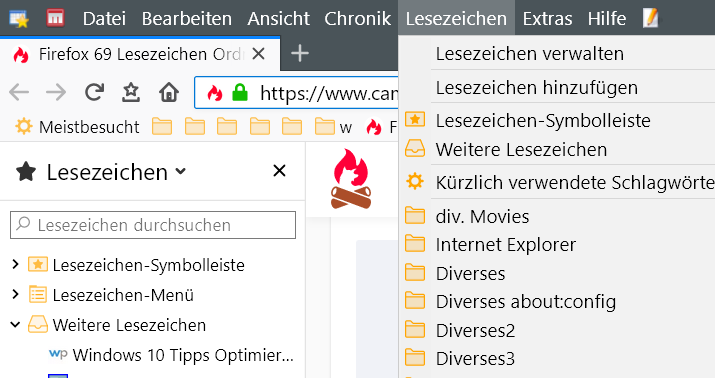Click the reload page icon

point(94,93)
